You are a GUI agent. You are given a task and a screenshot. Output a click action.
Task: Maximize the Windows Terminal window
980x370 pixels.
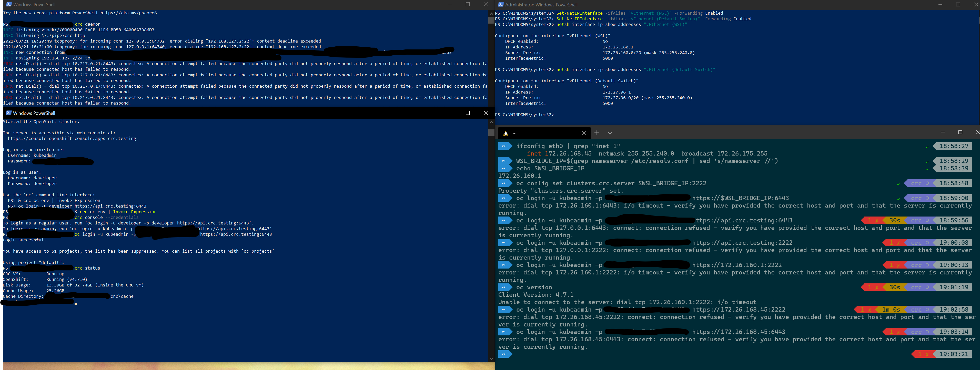(960, 132)
